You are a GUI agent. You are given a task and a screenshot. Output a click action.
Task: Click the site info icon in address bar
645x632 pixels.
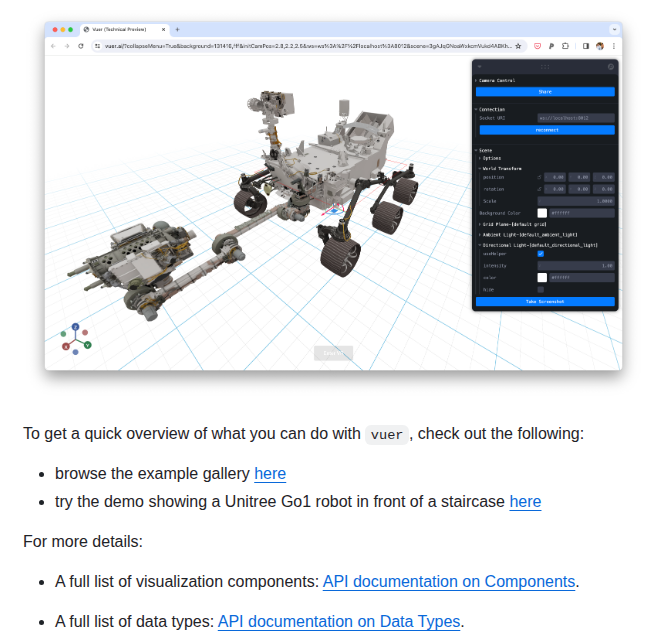[x=97, y=46]
